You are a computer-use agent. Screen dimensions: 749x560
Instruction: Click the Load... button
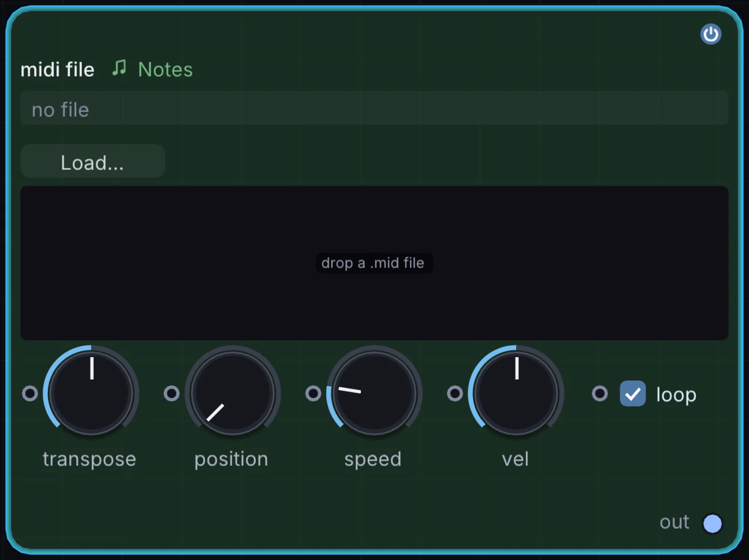pos(92,161)
